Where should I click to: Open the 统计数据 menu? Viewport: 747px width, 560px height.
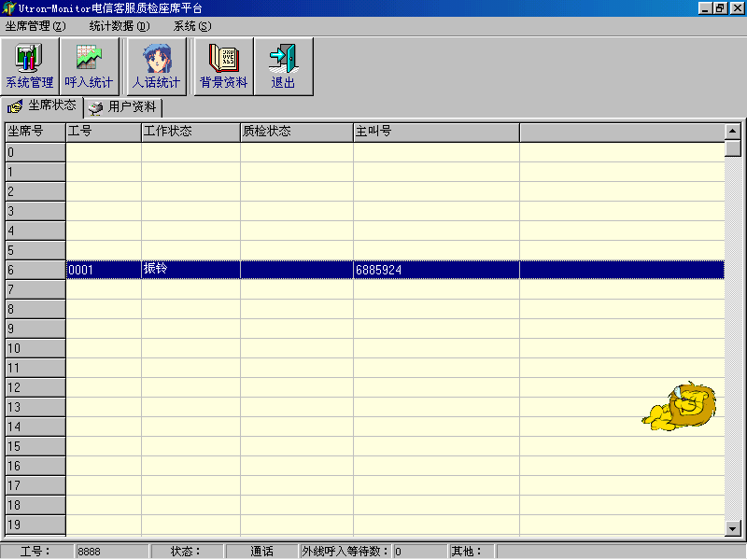pyautogui.click(x=119, y=26)
